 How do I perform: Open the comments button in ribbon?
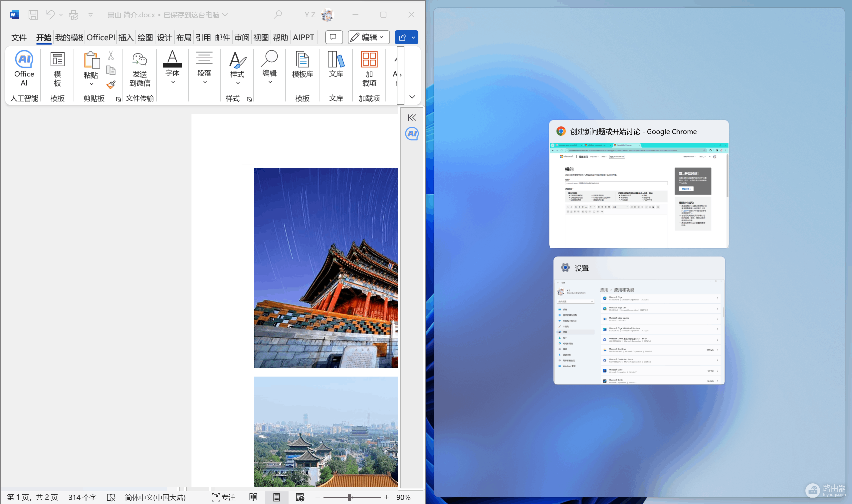(x=333, y=37)
